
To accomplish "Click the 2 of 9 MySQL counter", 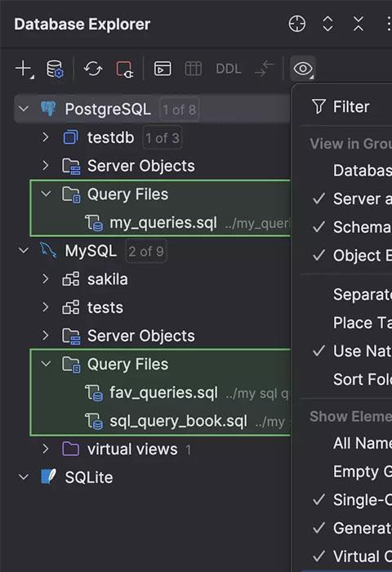I will click(146, 252).
